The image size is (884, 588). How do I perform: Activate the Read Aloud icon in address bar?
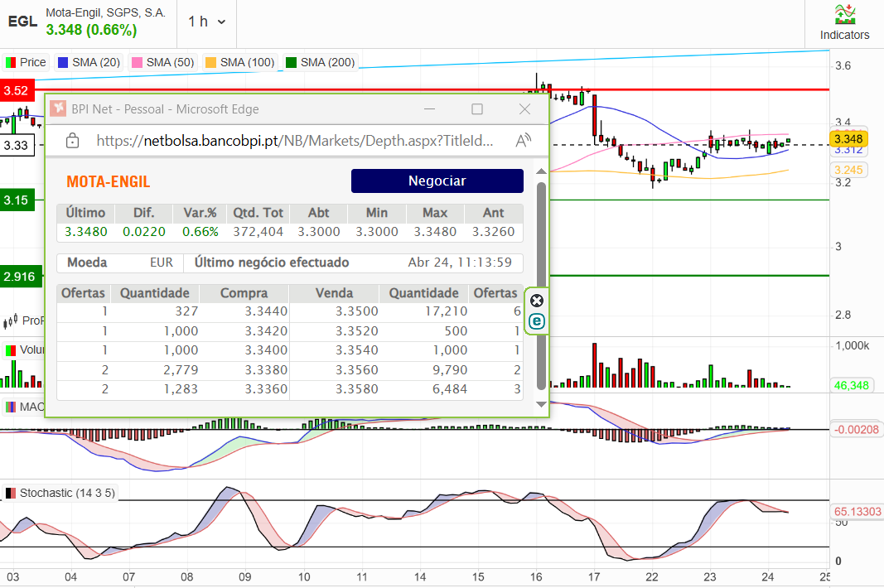pyautogui.click(x=523, y=141)
